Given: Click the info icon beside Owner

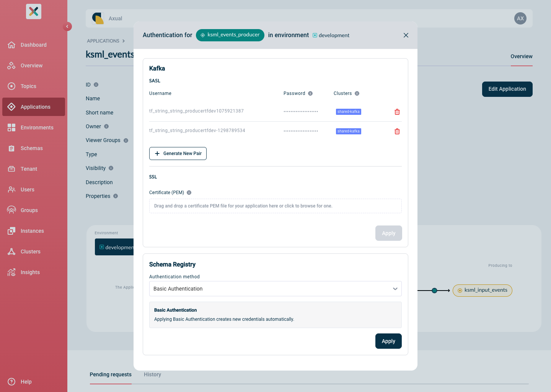Looking at the screenshot, I should pos(106,126).
